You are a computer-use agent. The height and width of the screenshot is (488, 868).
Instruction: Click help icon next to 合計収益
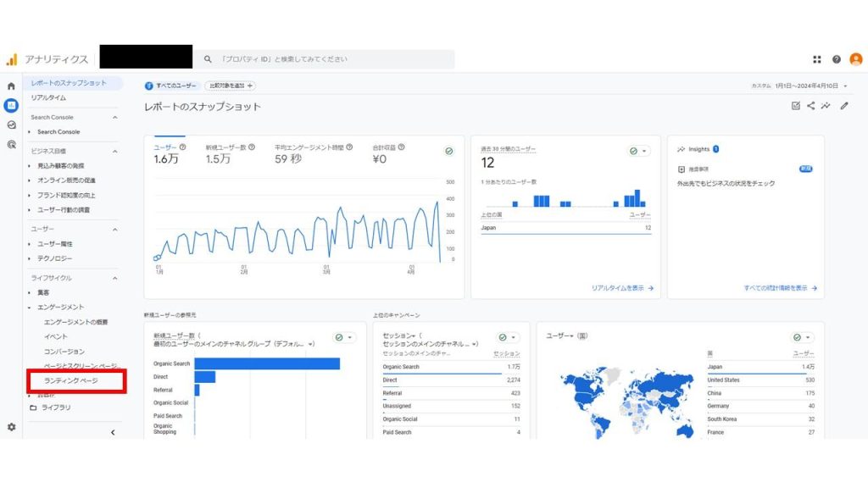pos(401,147)
